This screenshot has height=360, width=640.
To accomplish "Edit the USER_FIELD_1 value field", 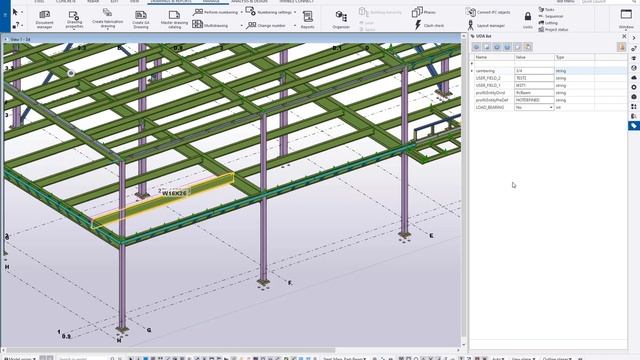I will [534, 85].
